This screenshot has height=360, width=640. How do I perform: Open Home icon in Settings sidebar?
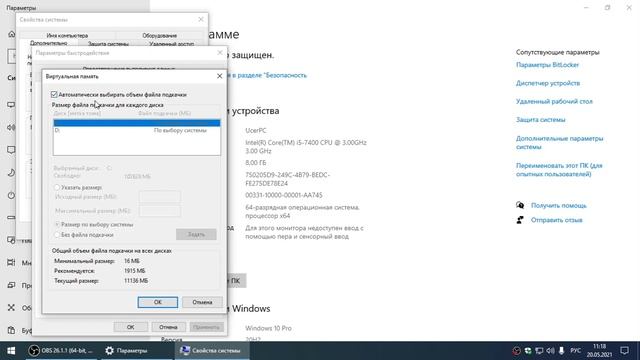click(x=11, y=34)
